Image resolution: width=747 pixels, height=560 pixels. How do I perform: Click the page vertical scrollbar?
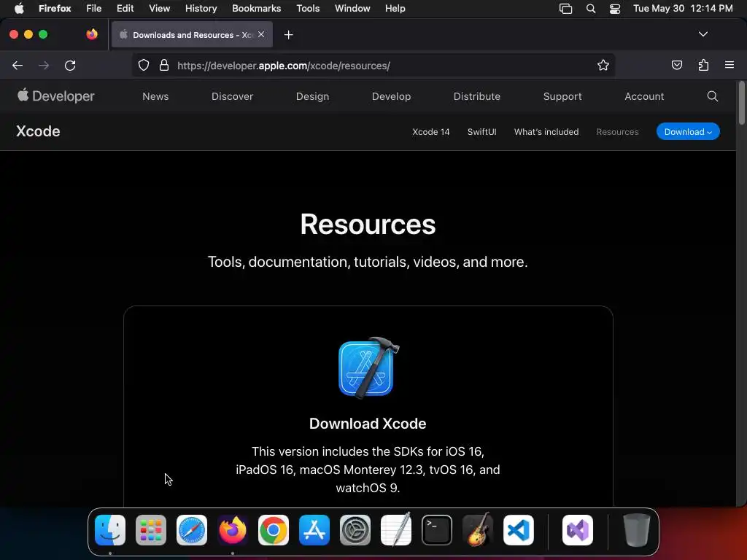tap(741, 104)
